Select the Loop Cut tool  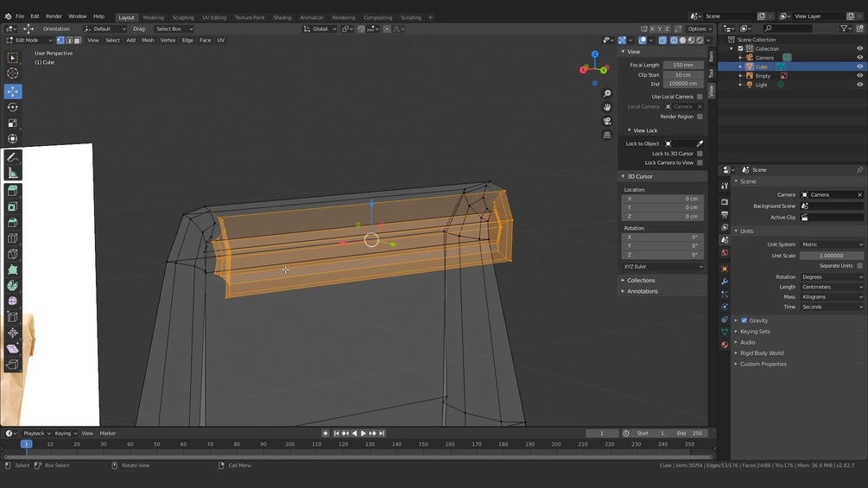click(x=13, y=238)
